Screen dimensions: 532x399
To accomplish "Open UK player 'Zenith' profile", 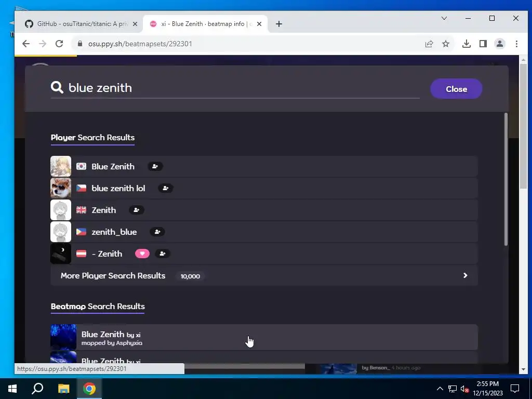I will click(104, 210).
